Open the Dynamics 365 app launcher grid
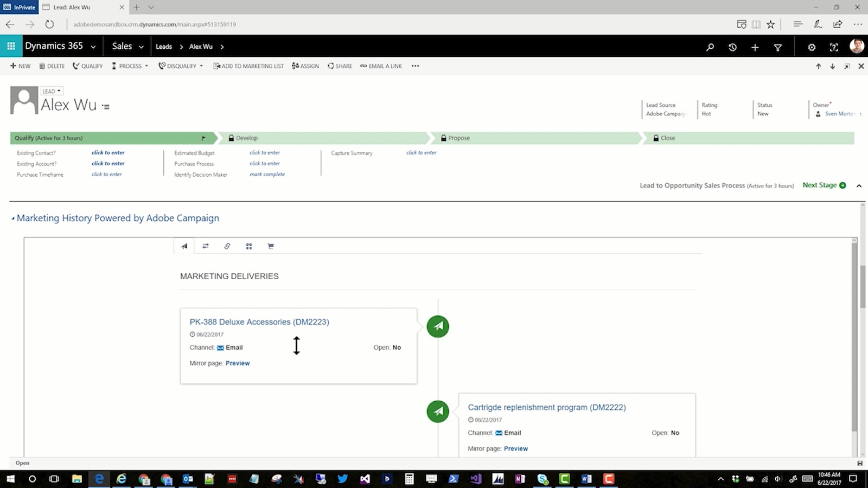Viewport: 868px width, 488px height. coord(11,46)
